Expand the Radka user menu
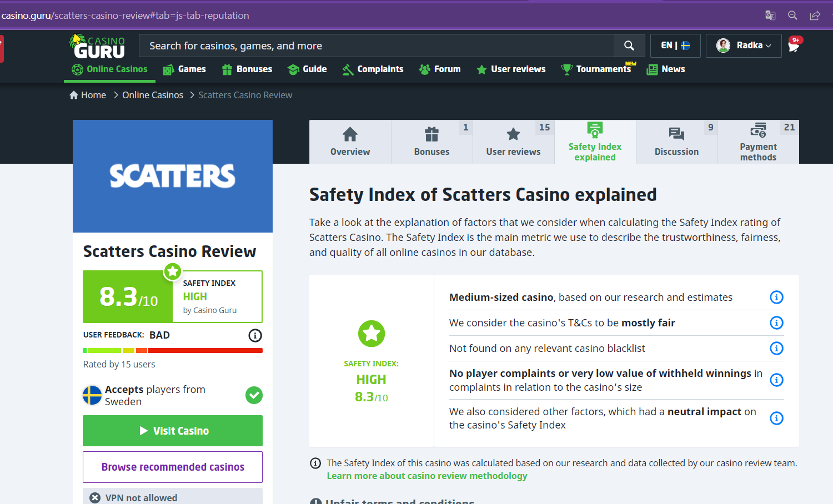The image size is (833, 504). click(x=744, y=46)
